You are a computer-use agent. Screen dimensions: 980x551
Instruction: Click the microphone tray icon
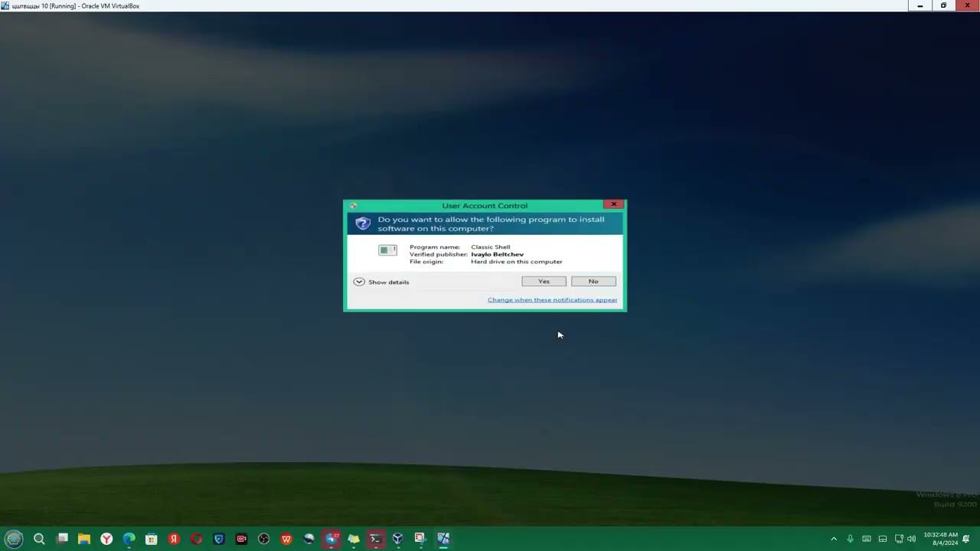click(x=850, y=539)
